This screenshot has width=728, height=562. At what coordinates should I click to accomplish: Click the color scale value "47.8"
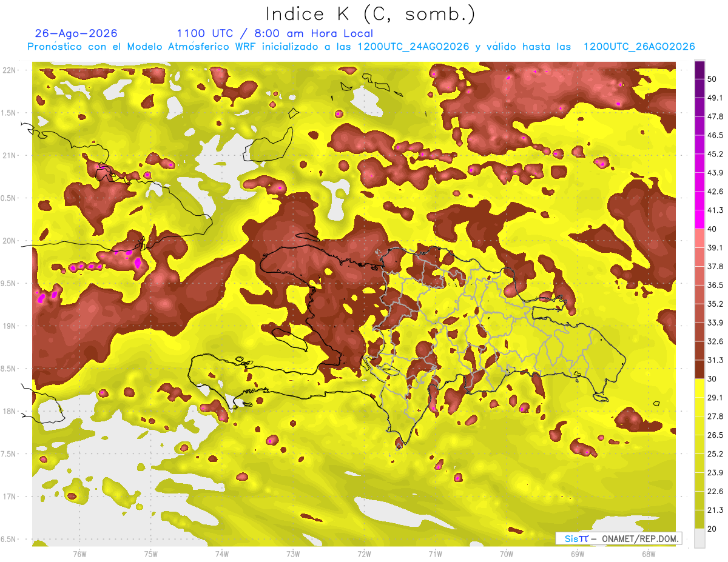click(x=715, y=116)
